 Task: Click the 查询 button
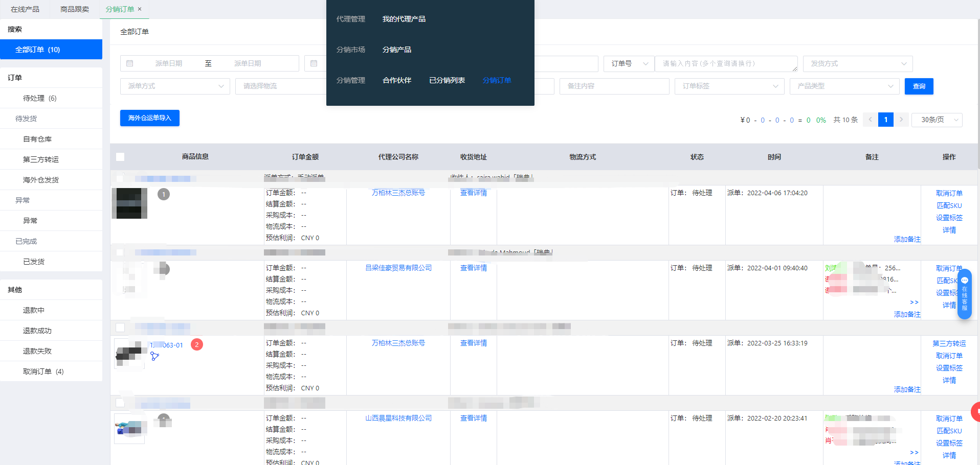919,86
